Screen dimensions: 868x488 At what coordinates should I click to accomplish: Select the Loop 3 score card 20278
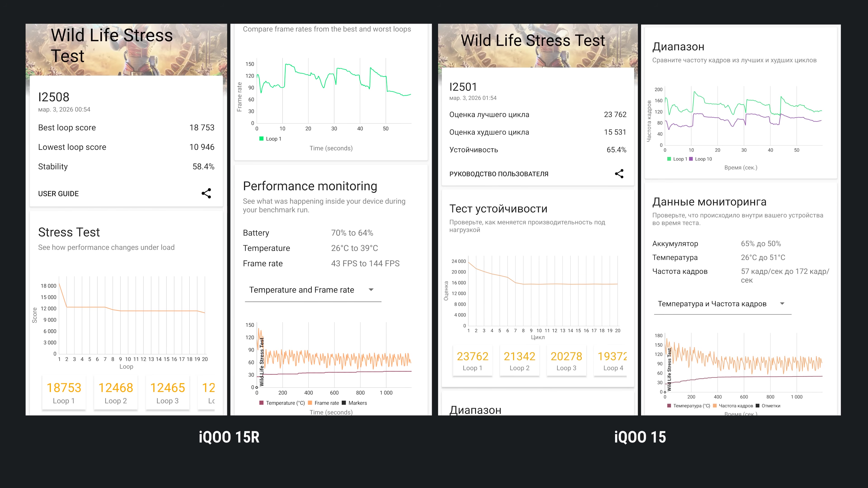566,361
